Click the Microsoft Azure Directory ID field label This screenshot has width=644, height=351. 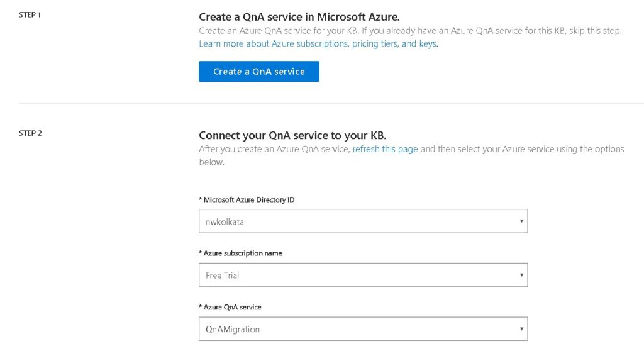[x=247, y=200]
